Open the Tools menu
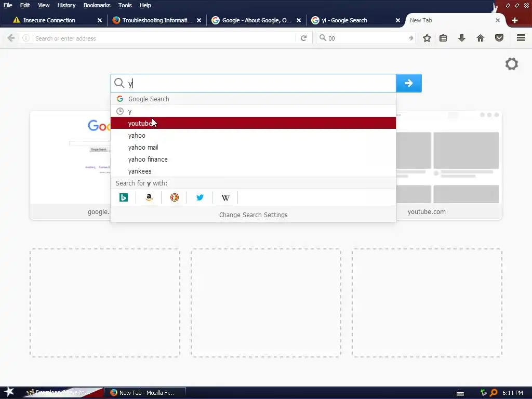This screenshot has width=532, height=399. click(x=125, y=5)
